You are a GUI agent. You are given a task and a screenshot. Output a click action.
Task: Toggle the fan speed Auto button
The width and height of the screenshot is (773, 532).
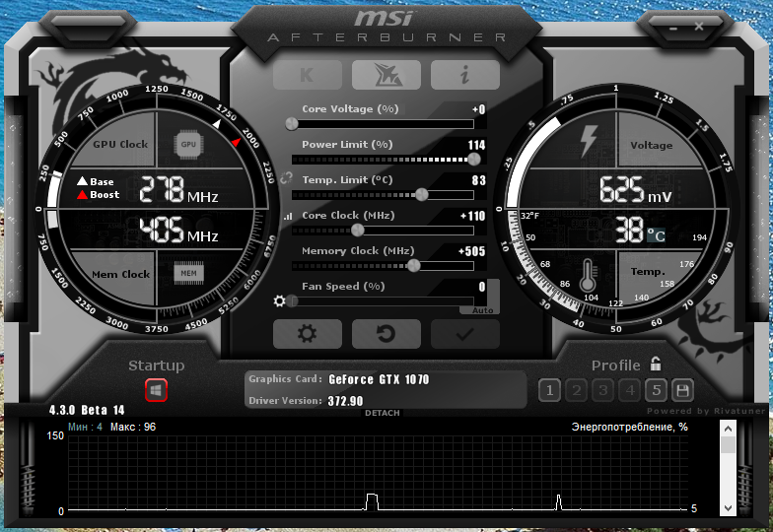point(482,310)
